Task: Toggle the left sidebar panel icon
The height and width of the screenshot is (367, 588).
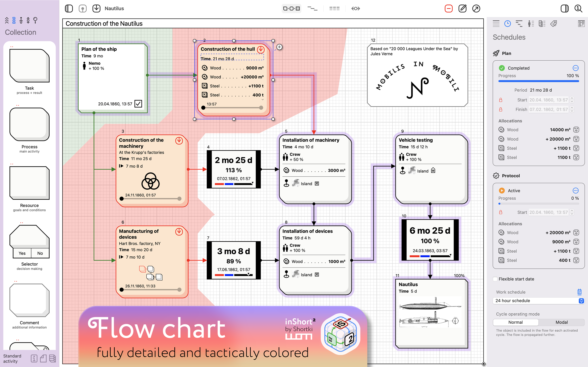Action: [x=69, y=9]
